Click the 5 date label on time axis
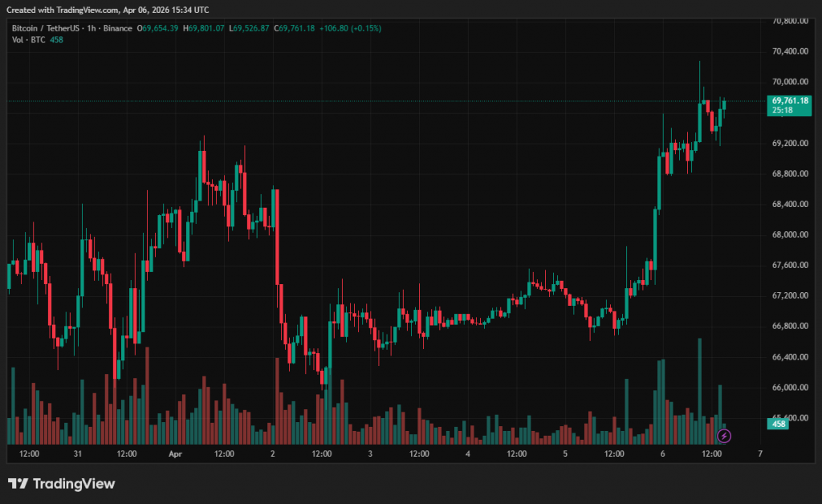Viewport: 822px width, 504px height. 565,454
